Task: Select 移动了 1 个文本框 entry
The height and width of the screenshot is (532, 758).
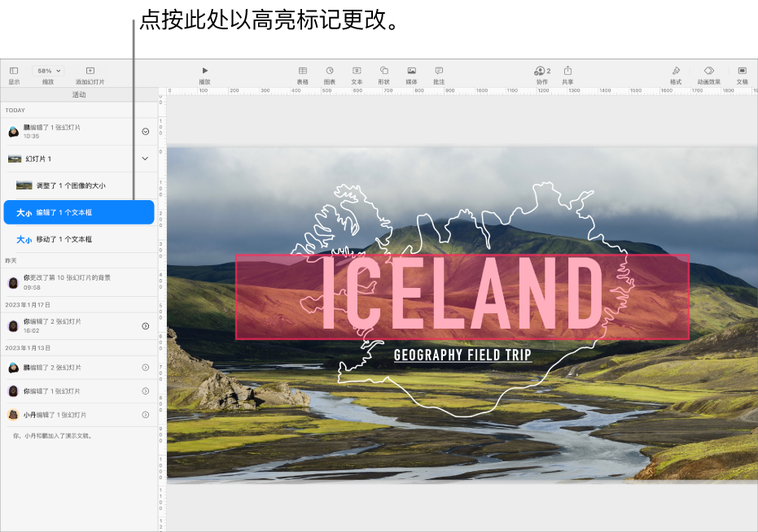Action: [x=79, y=239]
